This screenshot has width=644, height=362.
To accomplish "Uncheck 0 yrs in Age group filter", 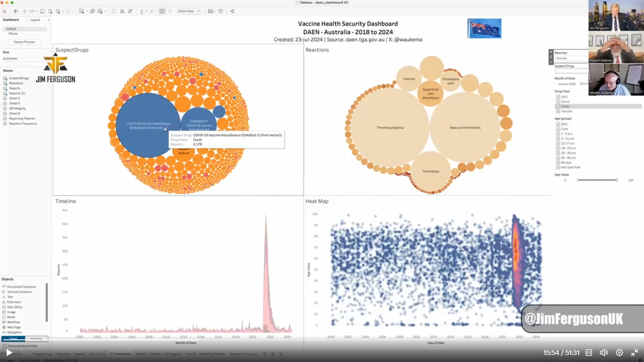I will [558, 129].
